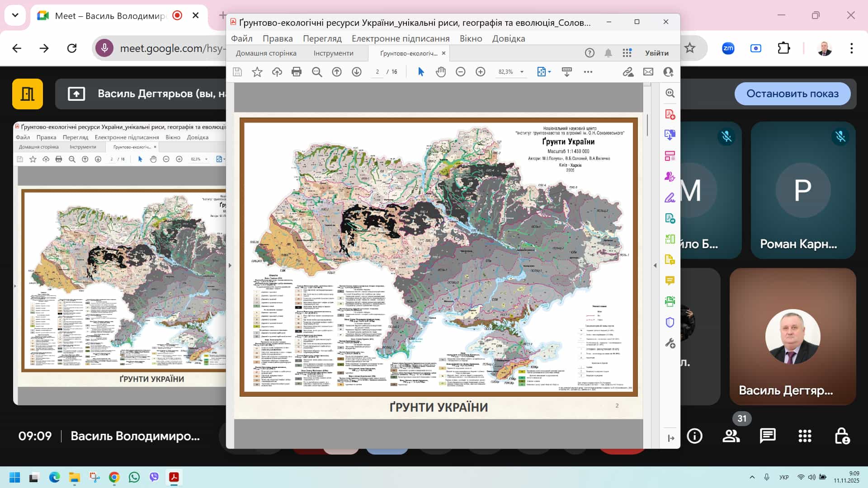The image size is (868, 488).
Task: Click the zoom in plus icon
Action: point(481,72)
